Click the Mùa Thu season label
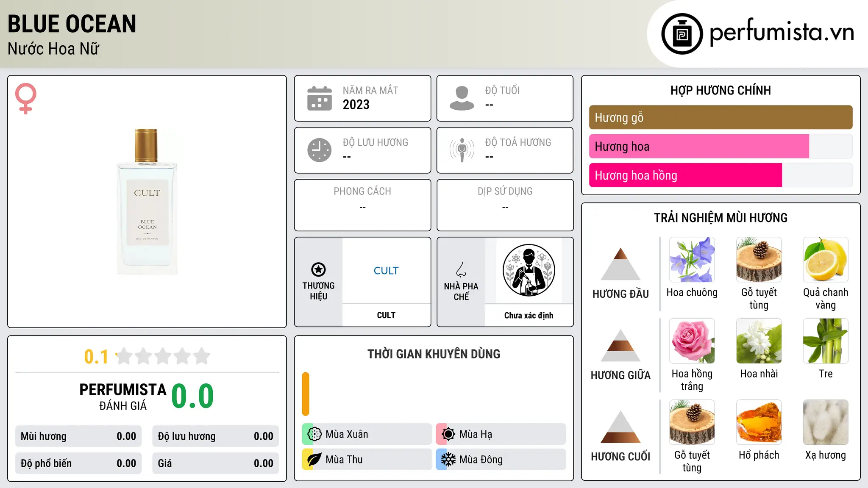Screen dimensions: 868x488 coord(344,460)
